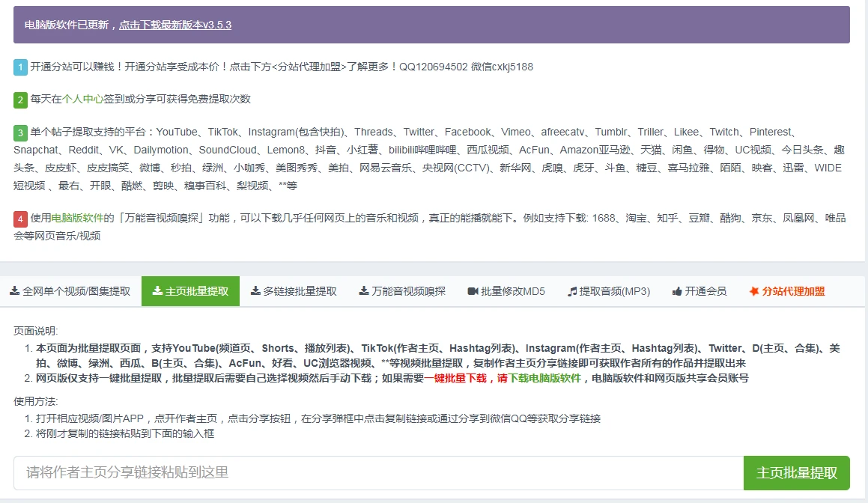This screenshot has height=503, width=868.
Task: Open the 个人中心 link in notice 2
Action: pos(82,99)
